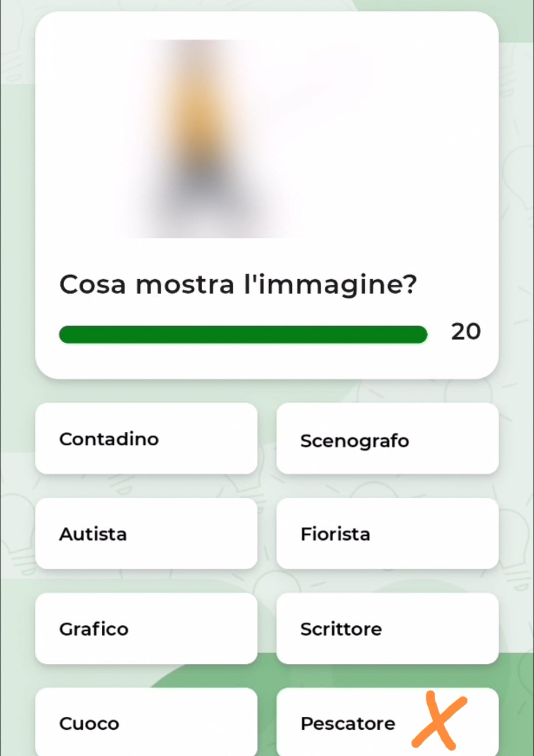534x756 pixels.
Task: Choose the Pescatore answer button
Action: [387, 722]
